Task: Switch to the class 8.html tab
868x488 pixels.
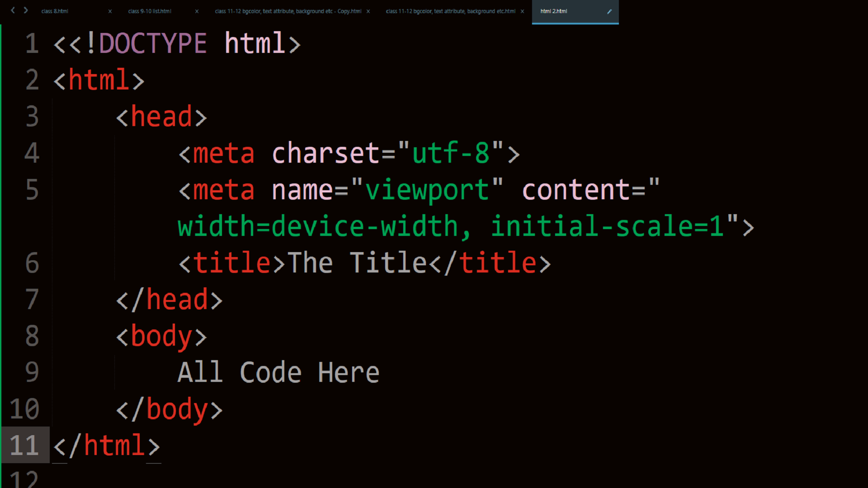Action: click(55, 11)
